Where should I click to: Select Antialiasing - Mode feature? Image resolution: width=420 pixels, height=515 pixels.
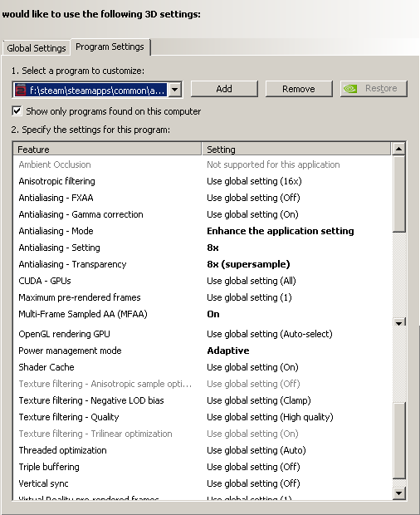(x=56, y=231)
